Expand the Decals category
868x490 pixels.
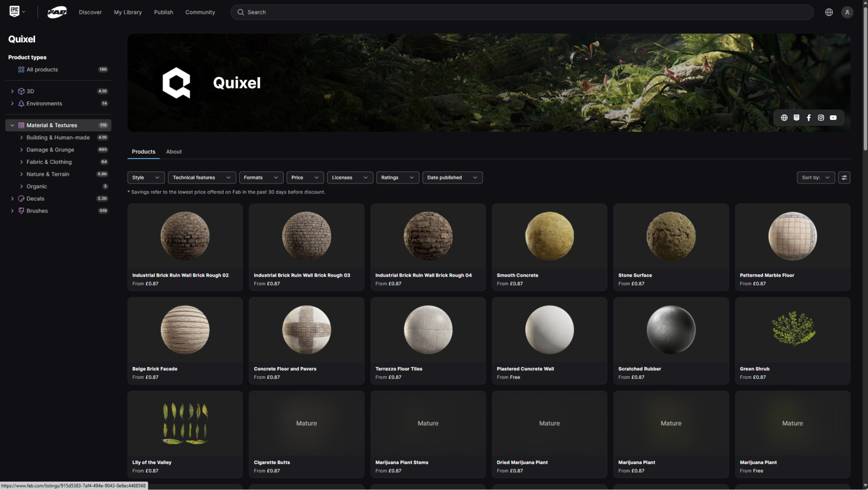pos(12,198)
